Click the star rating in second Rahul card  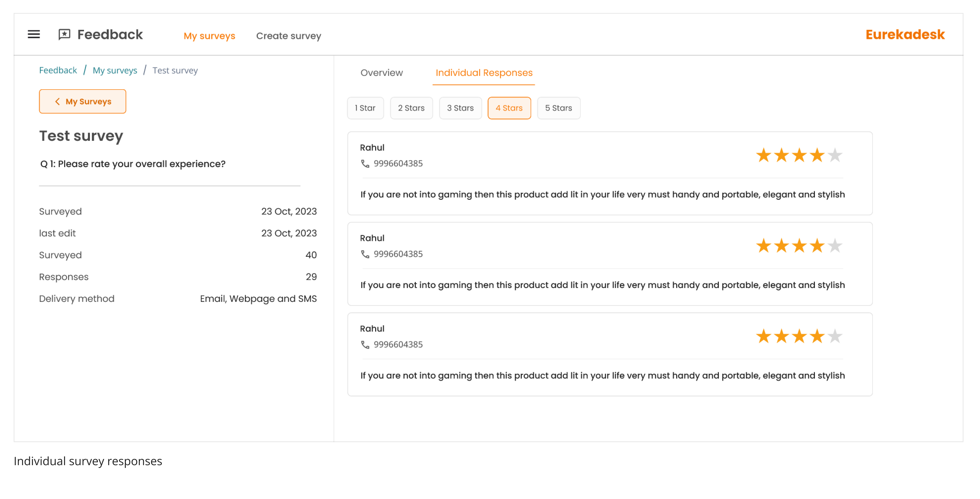coord(799,246)
